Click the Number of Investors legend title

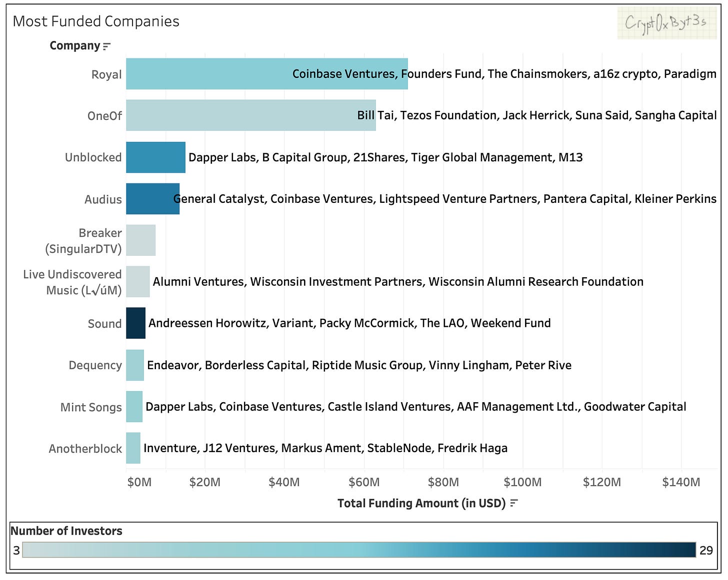pos(66,531)
